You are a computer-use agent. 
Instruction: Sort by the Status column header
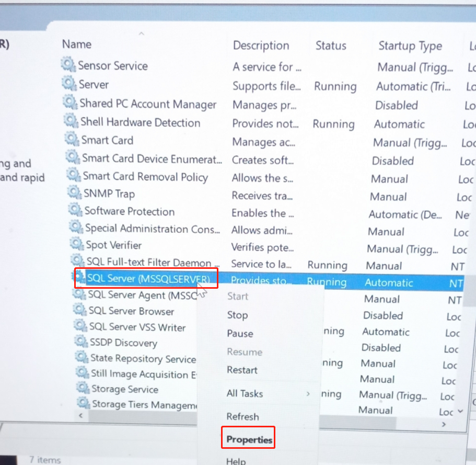[x=331, y=46]
